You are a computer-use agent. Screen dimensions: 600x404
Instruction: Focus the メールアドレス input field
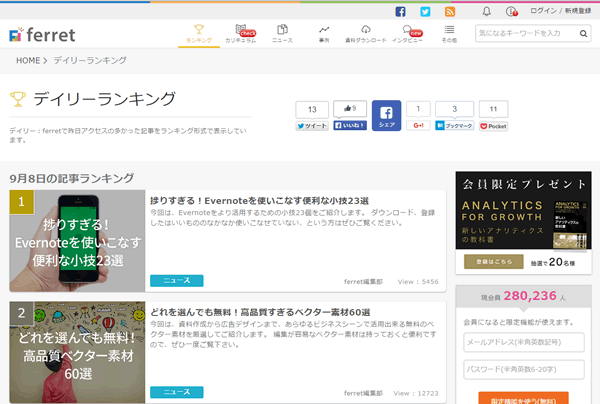(524, 342)
